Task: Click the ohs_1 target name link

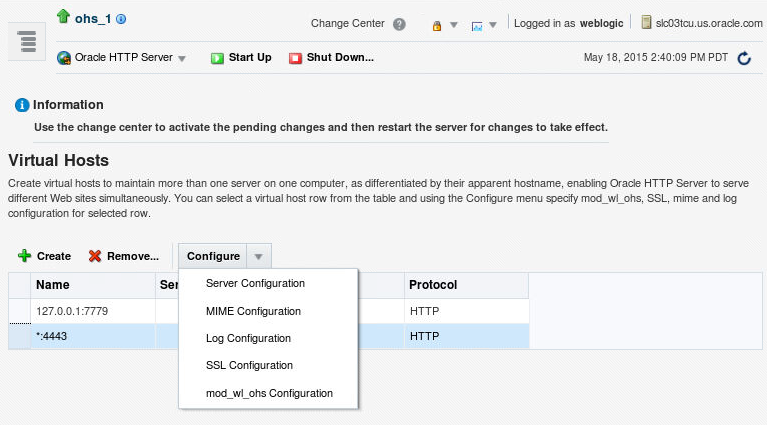Action: coord(92,19)
